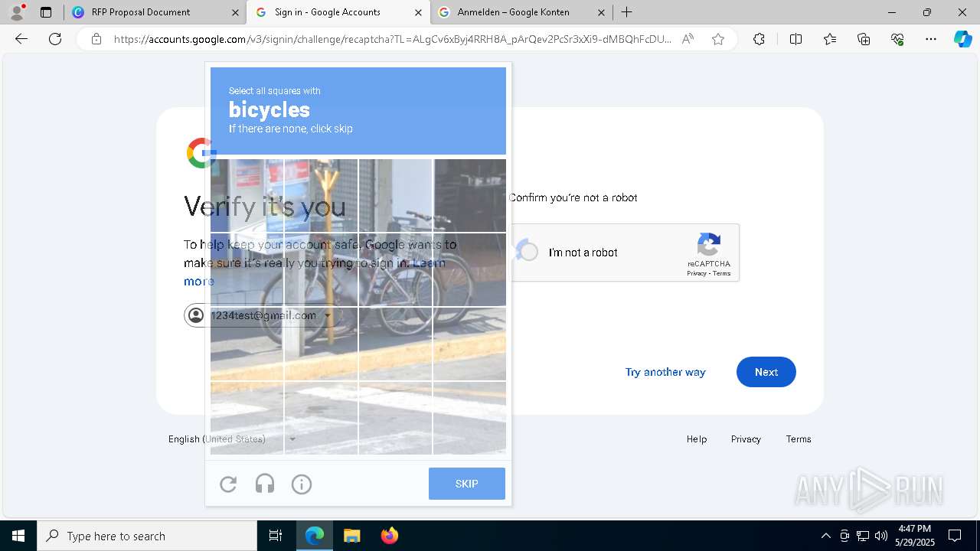
Task: Click Try another way
Action: click(665, 372)
